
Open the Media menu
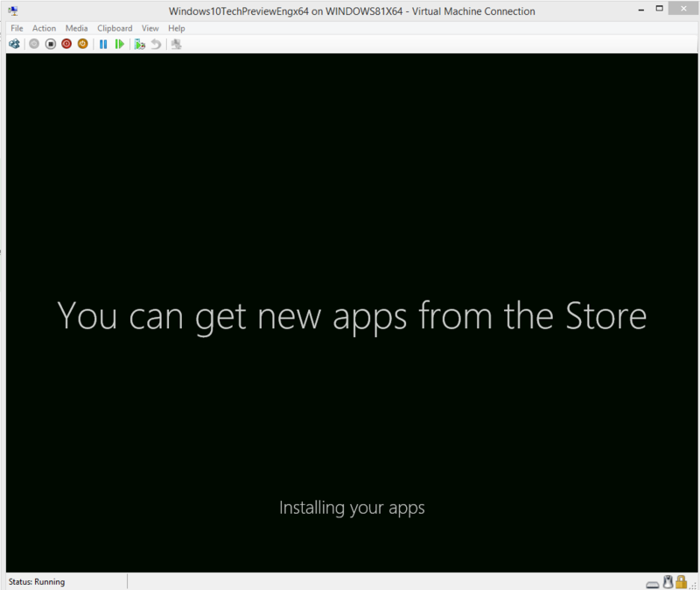coord(76,28)
